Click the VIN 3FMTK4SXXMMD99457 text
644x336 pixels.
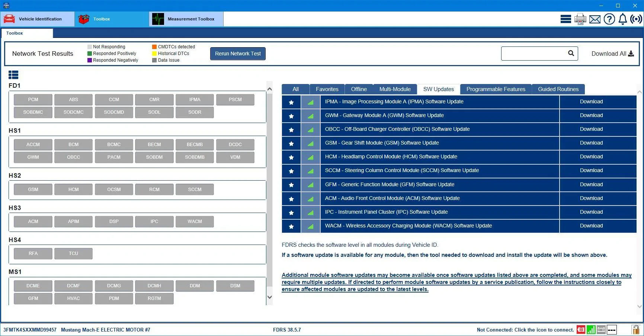coord(30,330)
